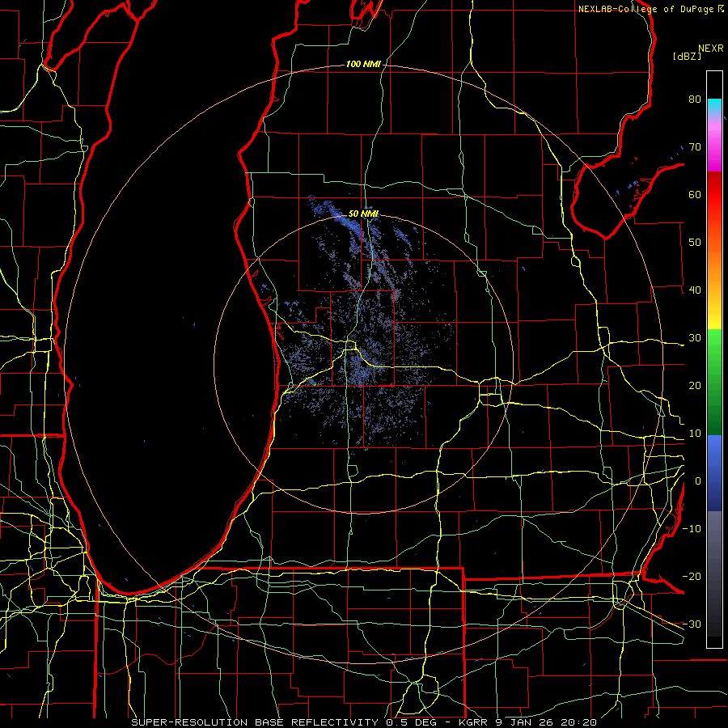This screenshot has width=728, height=728.
Task: Click the 80 value on the dBZ scale
Action: point(695,99)
